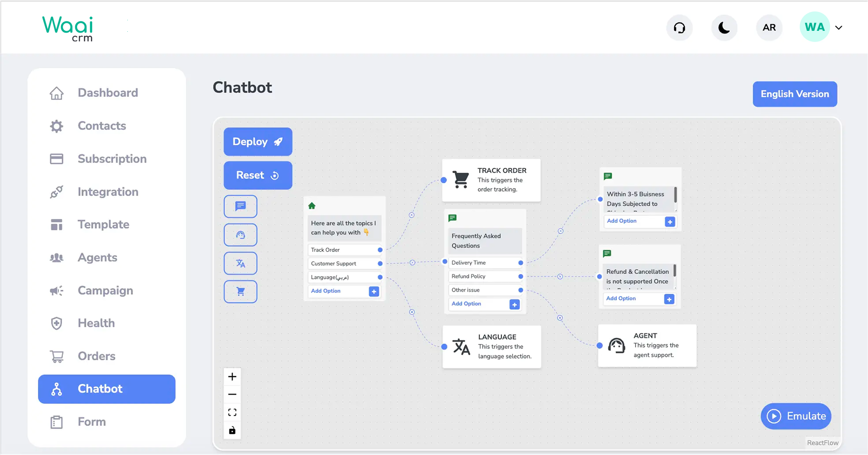Image resolution: width=868 pixels, height=455 pixels.
Task: Deploy the chatbot flow
Action: (258, 142)
